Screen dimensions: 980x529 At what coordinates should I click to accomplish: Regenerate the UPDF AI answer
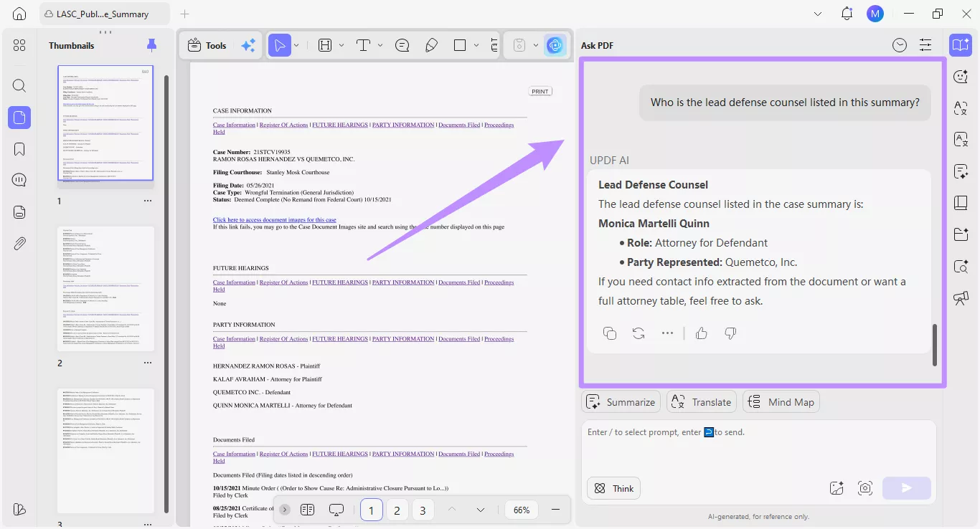pos(639,333)
